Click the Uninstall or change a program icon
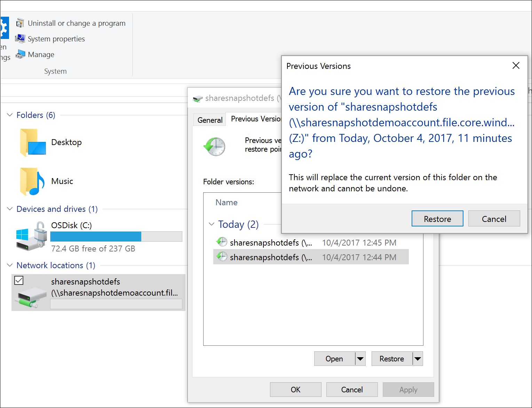Viewport: 532px width, 408px height. click(20, 23)
